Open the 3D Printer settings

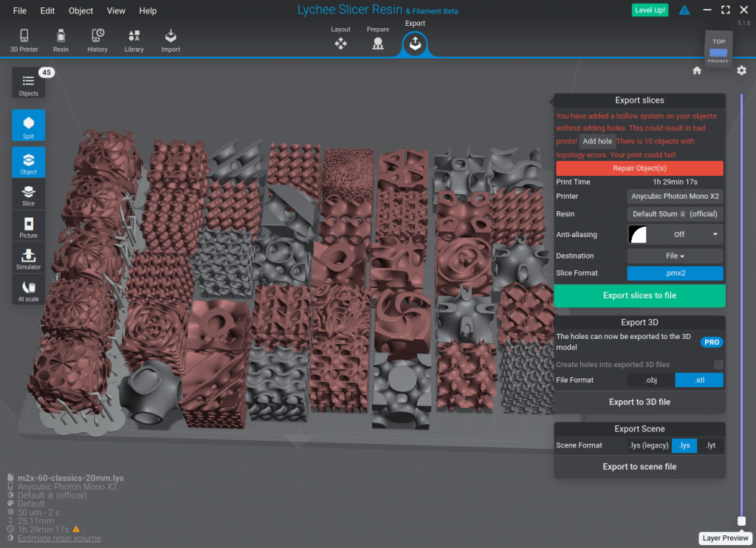point(24,40)
